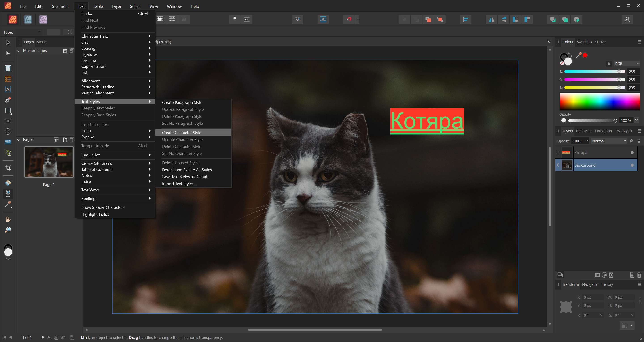Click Flip Horizontal toolbar icon
The height and width of the screenshot is (342, 644).
coord(491,19)
